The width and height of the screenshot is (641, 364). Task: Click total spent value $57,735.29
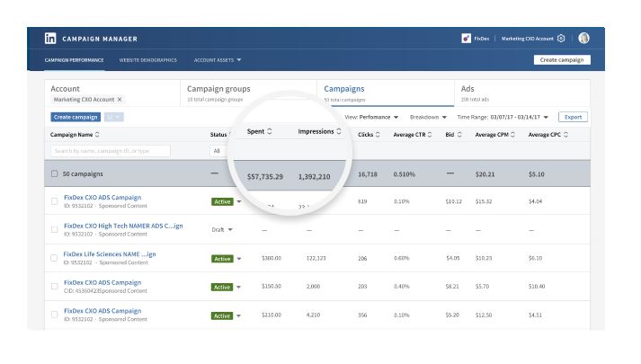pos(265,176)
